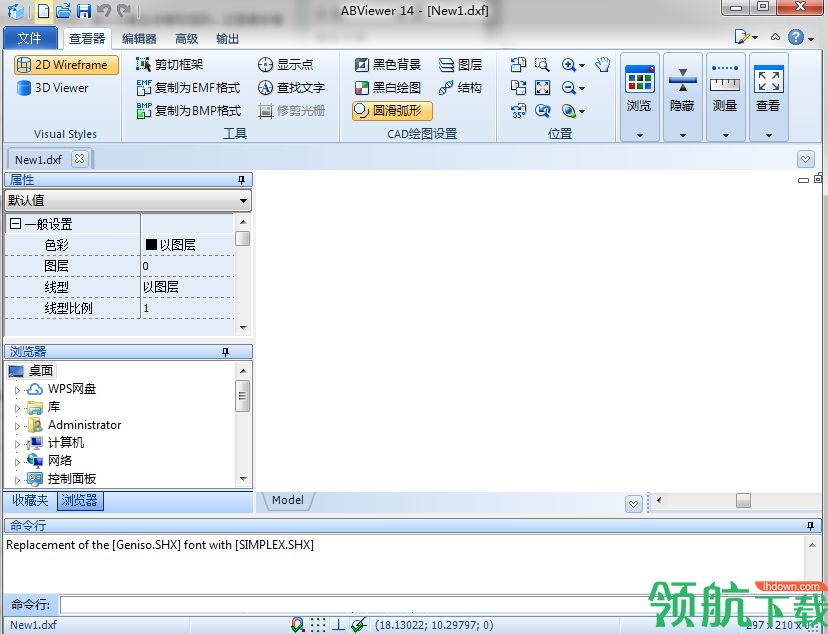Select the hand pan tool
The height and width of the screenshot is (634, 828).
[603, 64]
